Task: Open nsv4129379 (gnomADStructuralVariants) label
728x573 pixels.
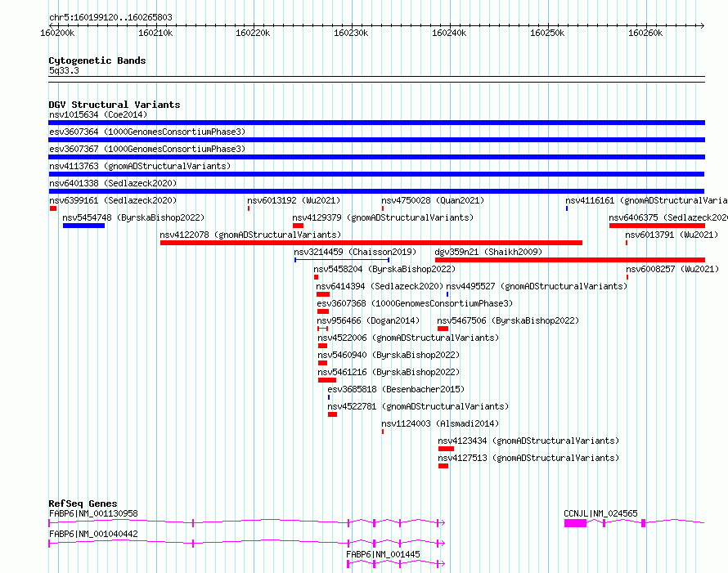Action: (383, 217)
